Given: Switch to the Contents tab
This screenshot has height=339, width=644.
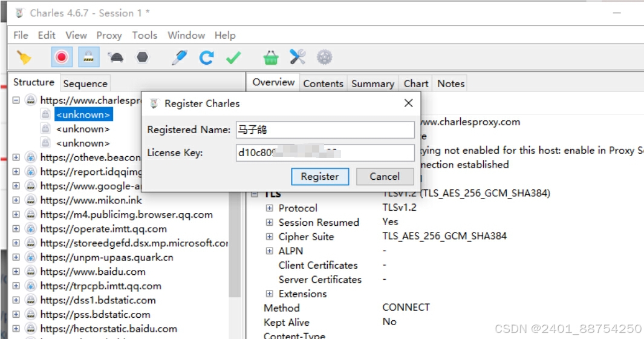Looking at the screenshot, I should (x=324, y=84).
